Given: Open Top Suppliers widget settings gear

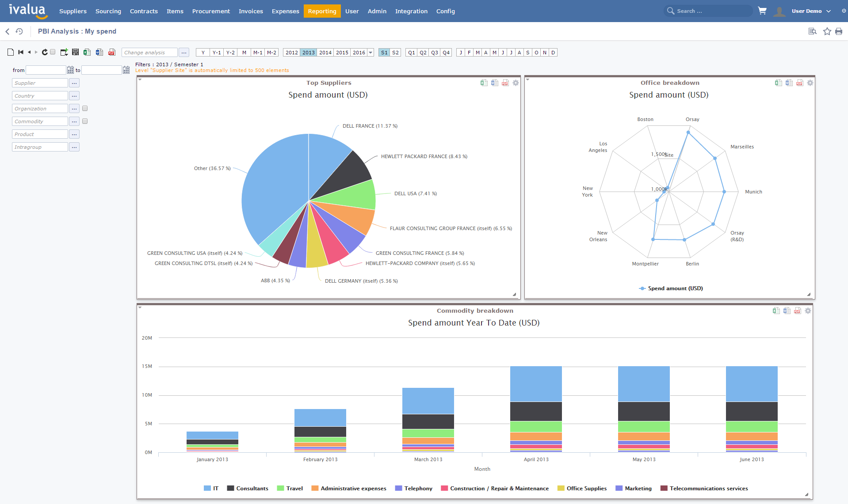Looking at the screenshot, I should (516, 83).
